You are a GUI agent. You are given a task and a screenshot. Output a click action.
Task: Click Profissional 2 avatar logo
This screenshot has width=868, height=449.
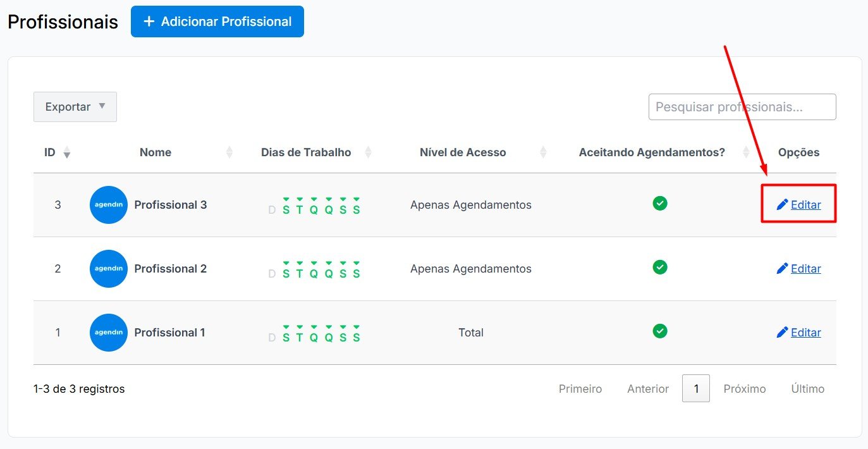[x=109, y=269]
